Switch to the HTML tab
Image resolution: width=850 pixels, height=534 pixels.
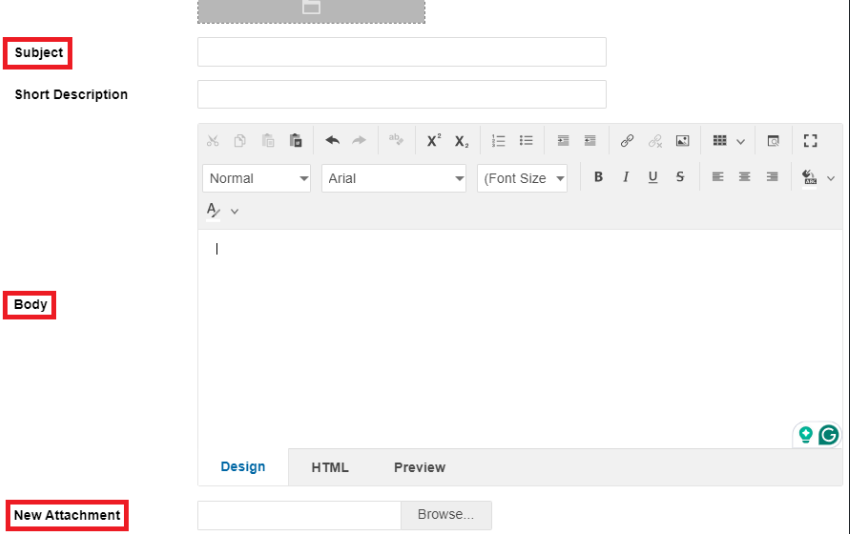tap(330, 467)
